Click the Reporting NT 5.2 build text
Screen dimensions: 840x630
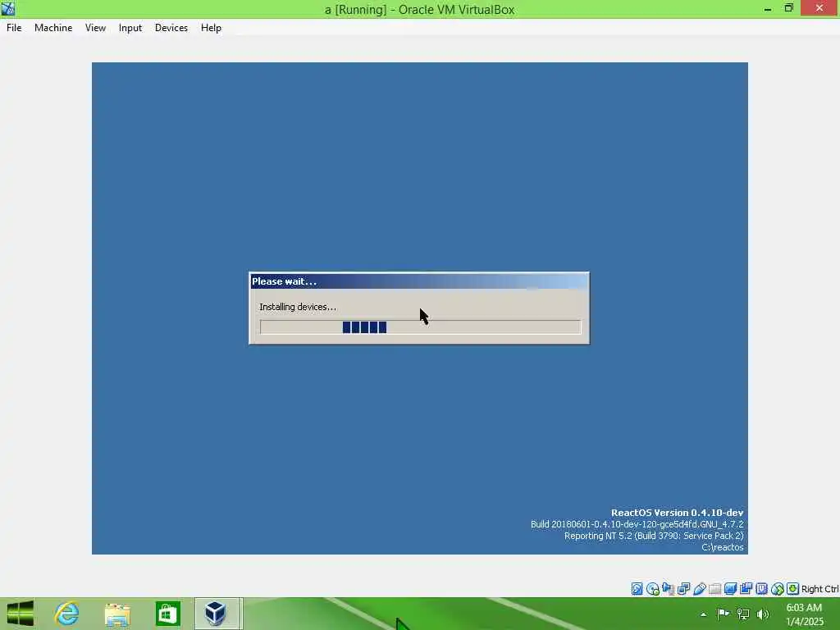pyautogui.click(x=654, y=536)
